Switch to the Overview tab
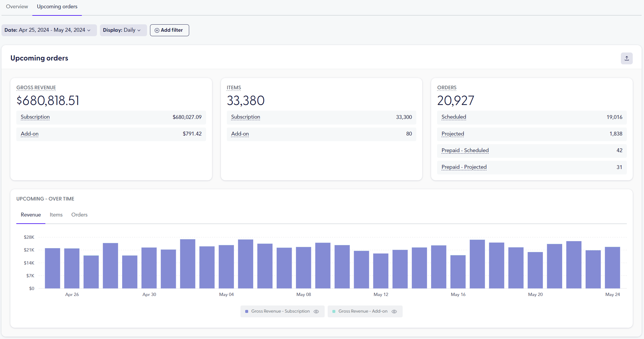Image resolution: width=644 pixels, height=339 pixels. coord(17,6)
